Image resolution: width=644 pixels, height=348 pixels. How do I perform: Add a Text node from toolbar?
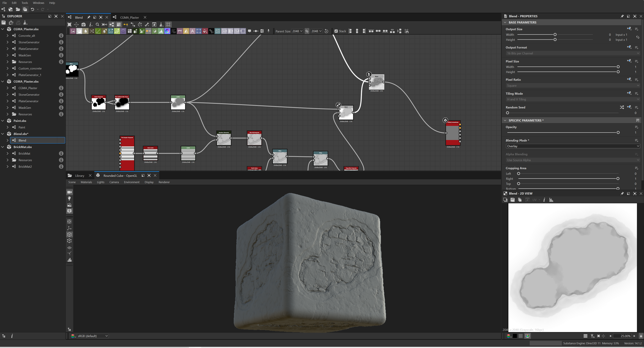pyautogui.click(x=193, y=31)
